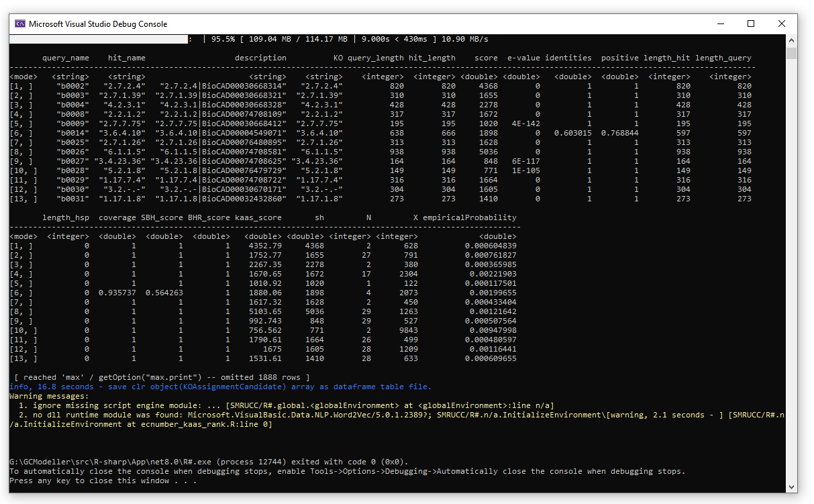
Task: Click the scrollbar down arrow
Action: tap(792, 487)
